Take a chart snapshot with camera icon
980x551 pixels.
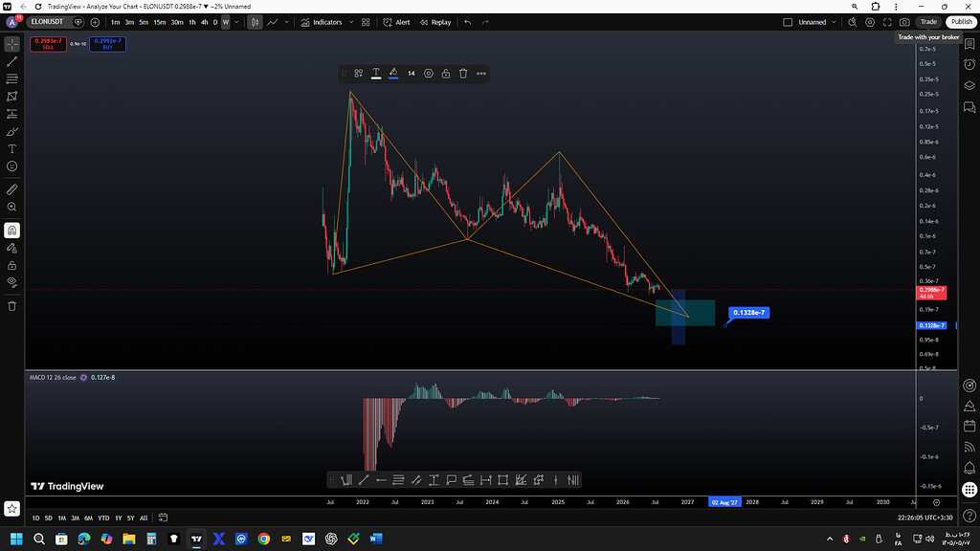904,22
